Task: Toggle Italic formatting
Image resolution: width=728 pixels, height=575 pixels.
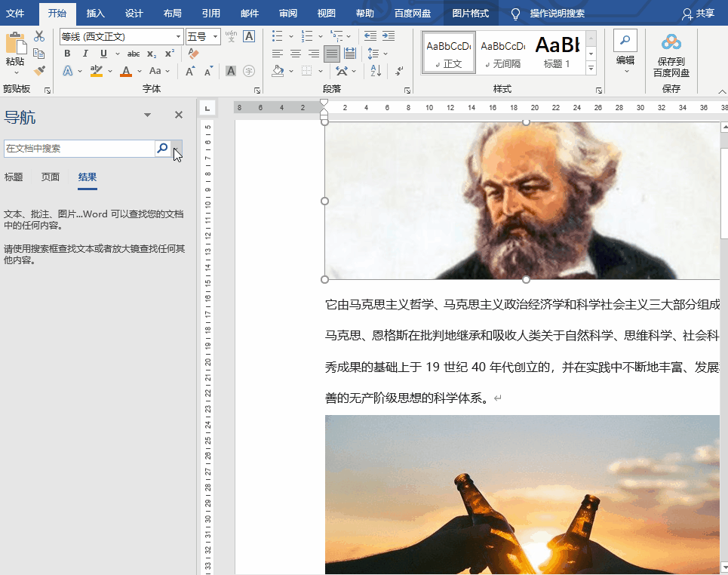Action: (85, 54)
